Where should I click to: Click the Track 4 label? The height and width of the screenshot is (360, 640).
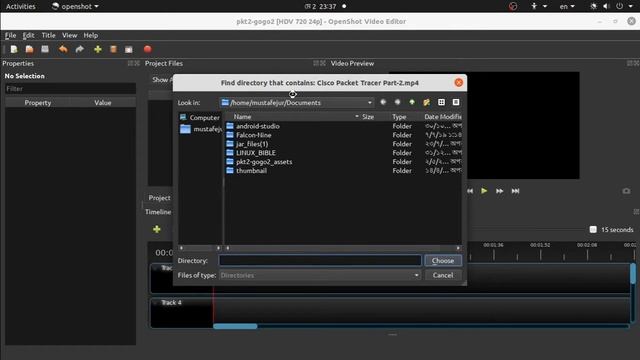coord(171,302)
